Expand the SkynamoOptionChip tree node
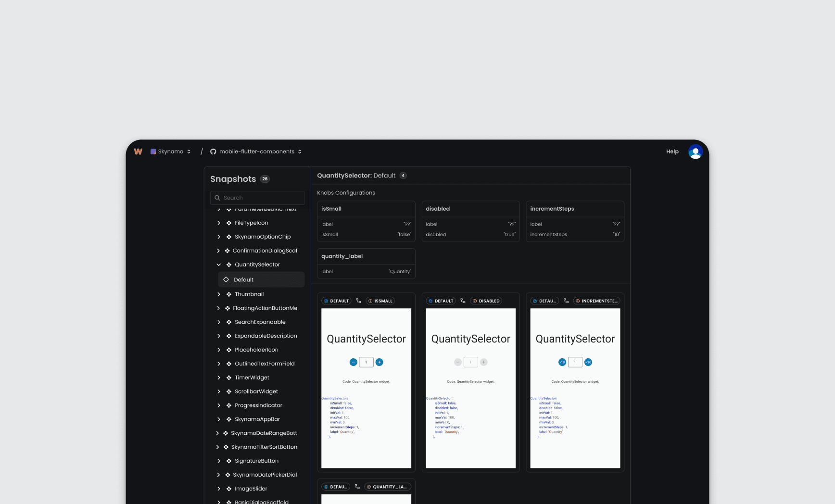The width and height of the screenshot is (835, 504). [x=219, y=237]
